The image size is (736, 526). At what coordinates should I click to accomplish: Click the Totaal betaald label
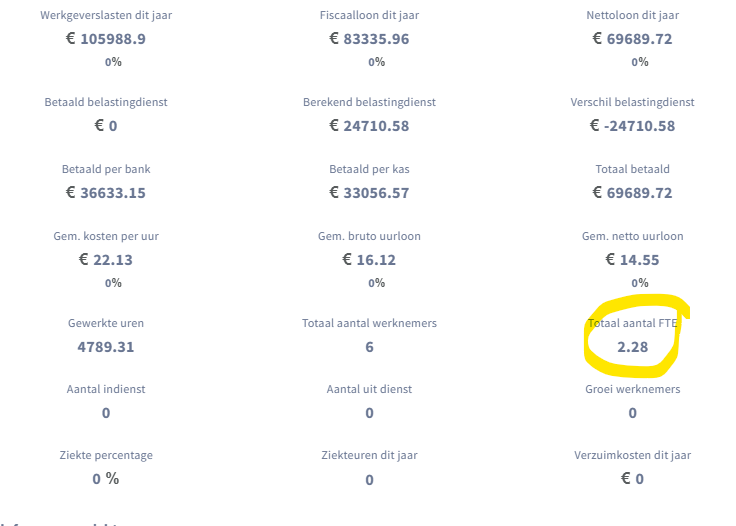pos(632,169)
